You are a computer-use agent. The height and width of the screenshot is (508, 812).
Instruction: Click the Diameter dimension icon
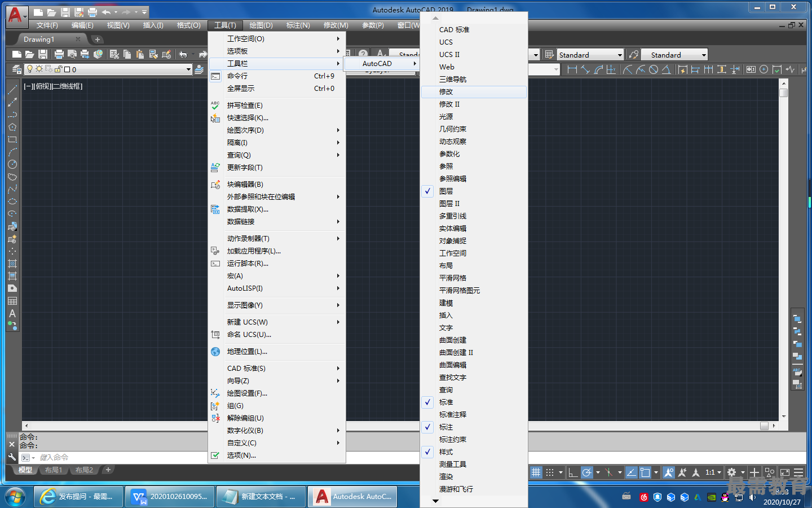[653, 69]
